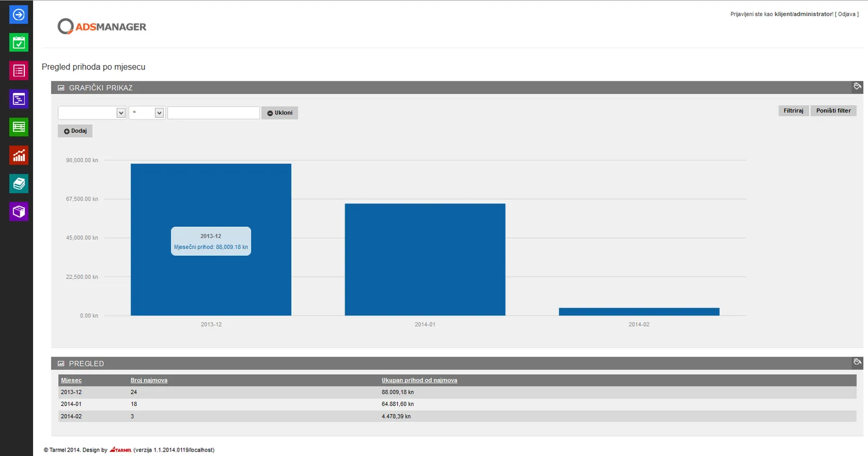The width and height of the screenshot is (868, 456).
Task: Open the green calendar checkmark icon
Action: [x=18, y=43]
